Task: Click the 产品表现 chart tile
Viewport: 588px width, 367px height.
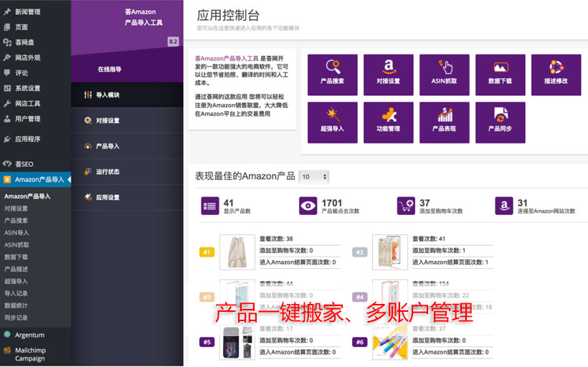Action: 444,123
